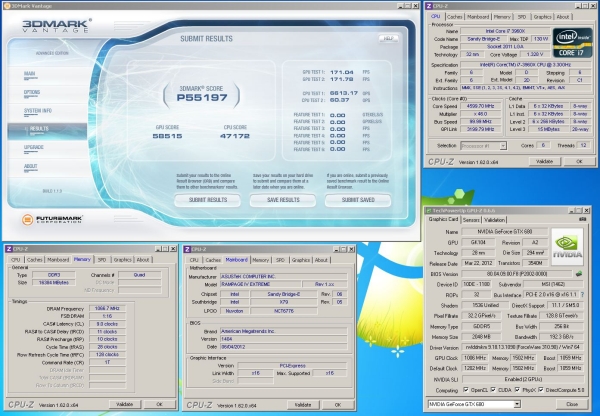Click the SAVE RESULTS button
This screenshot has width=600, height=416.
pos(283,200)
